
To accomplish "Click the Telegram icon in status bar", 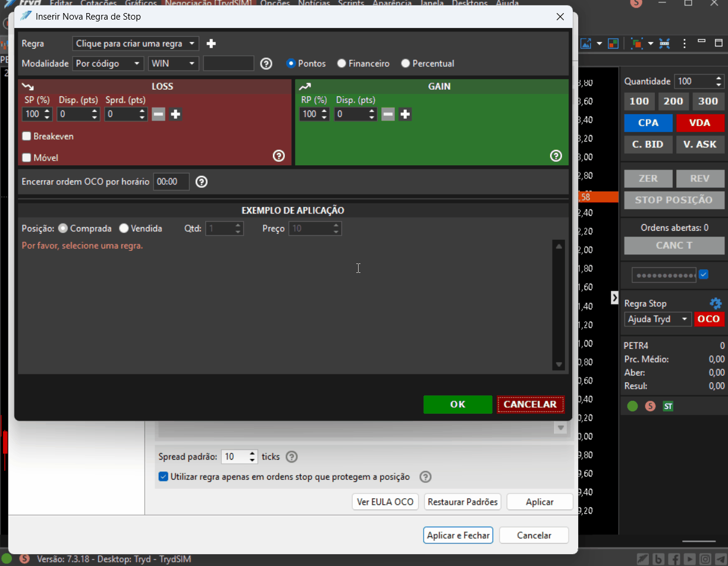I will 720,559.
